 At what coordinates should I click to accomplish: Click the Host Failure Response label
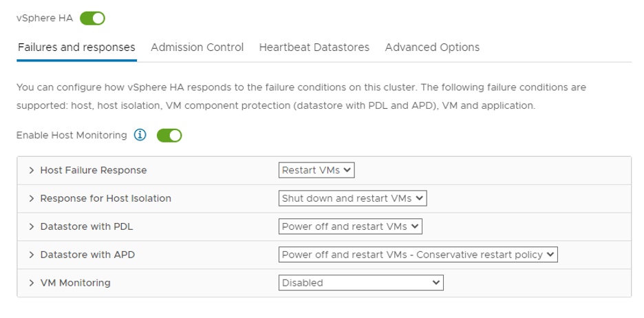tap(94, 171)
